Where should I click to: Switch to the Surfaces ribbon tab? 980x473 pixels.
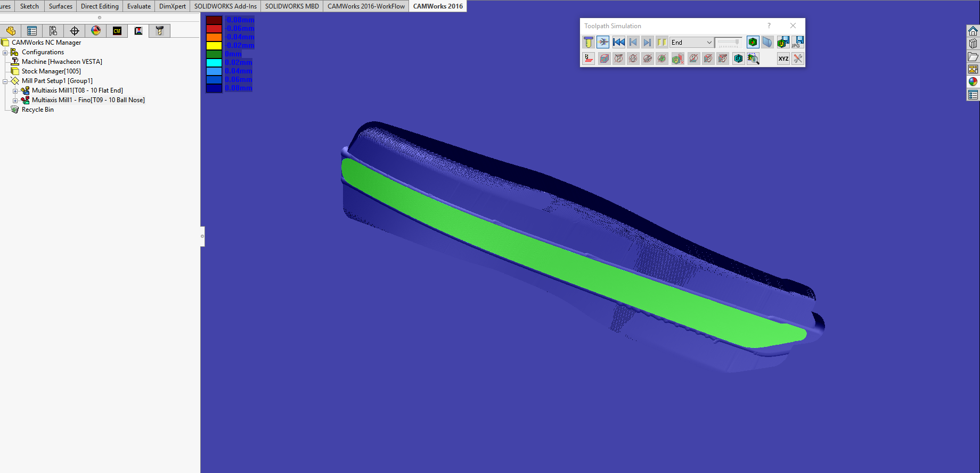pyautogui.click(x=60, y=6)
